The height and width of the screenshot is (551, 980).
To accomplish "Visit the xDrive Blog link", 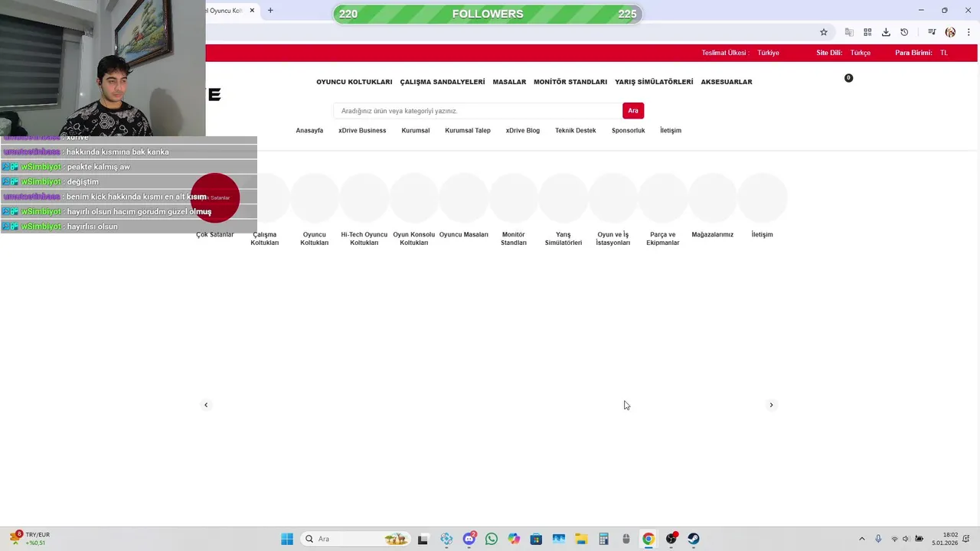I will pyautogui.click(x=523, y=131).
